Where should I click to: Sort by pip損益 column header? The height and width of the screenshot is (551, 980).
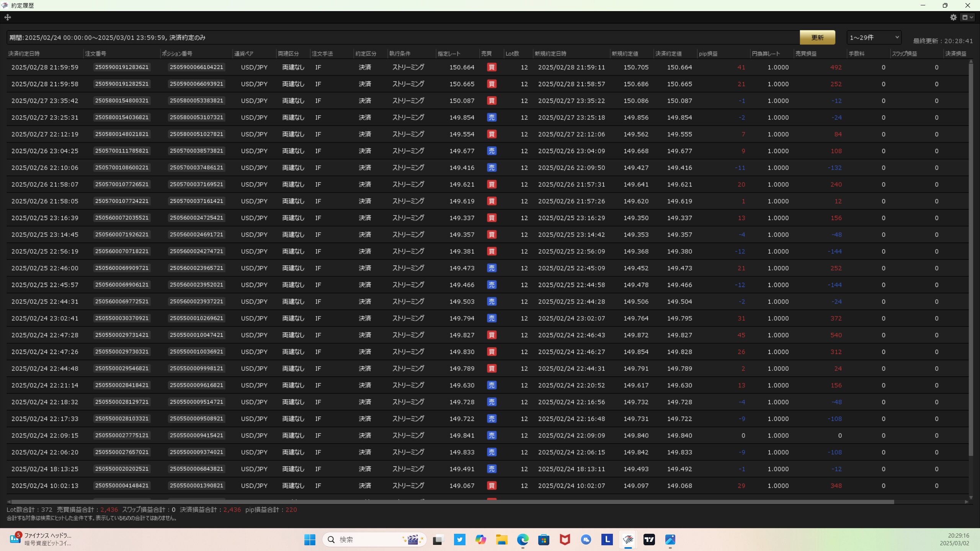tap(708, 54)
